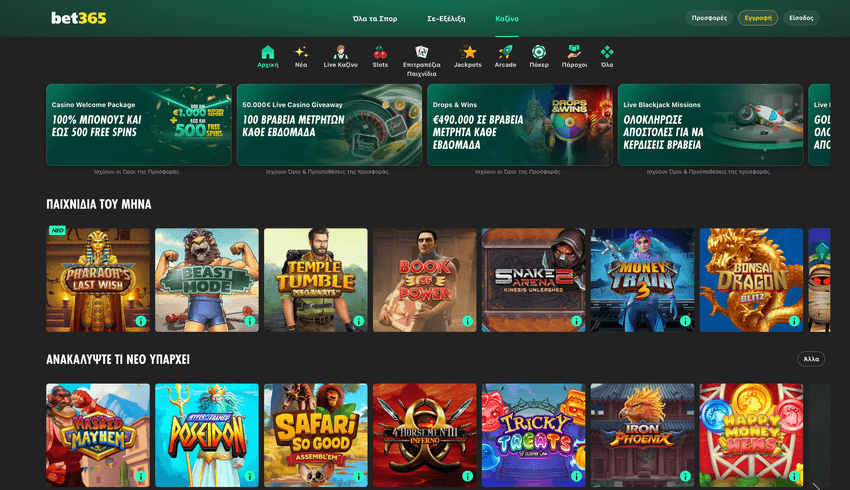The image size is (850, 490).
Task: Show info for Safari So Good
Action: pyautogui.click(x=359, y=476)
